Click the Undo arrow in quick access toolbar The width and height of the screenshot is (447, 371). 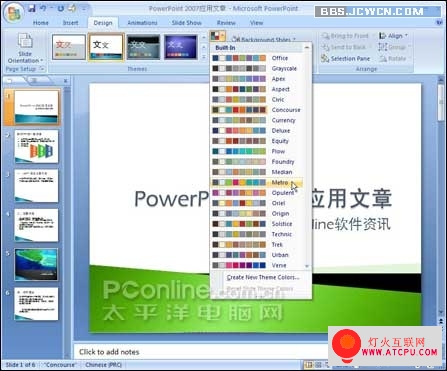coord(43,8)
